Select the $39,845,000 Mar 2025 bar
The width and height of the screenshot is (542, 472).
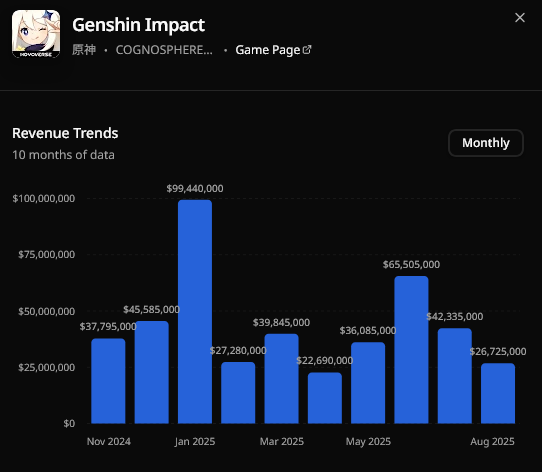coord(281,379)
